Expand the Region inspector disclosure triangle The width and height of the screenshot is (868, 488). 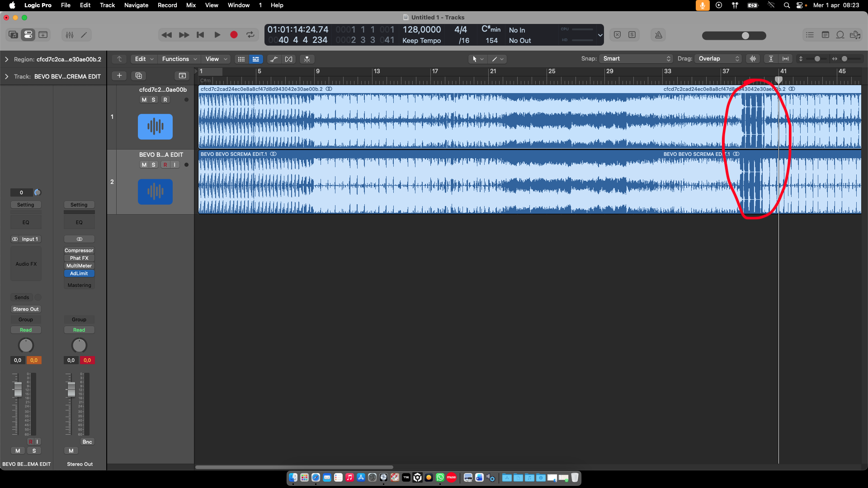click(6, 59)
